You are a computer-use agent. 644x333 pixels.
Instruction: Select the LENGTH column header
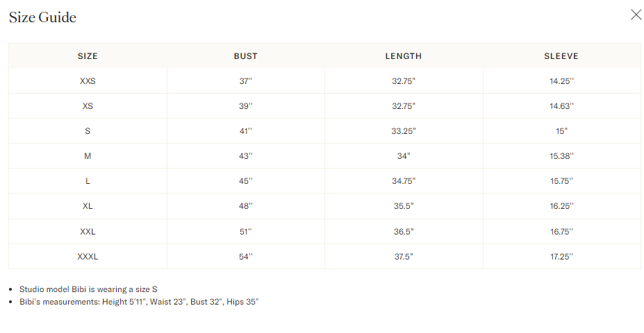pos(403,56)
